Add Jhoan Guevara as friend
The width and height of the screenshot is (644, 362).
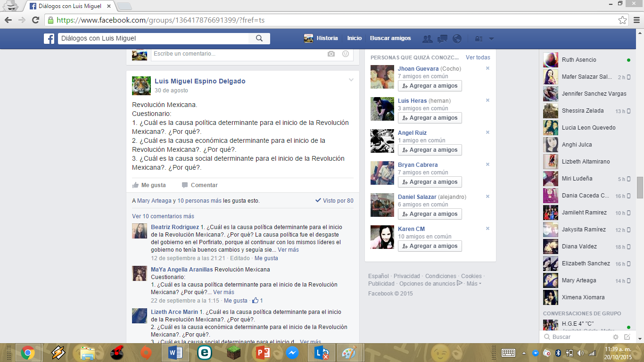pyautogui.click(x=430, y=86)
